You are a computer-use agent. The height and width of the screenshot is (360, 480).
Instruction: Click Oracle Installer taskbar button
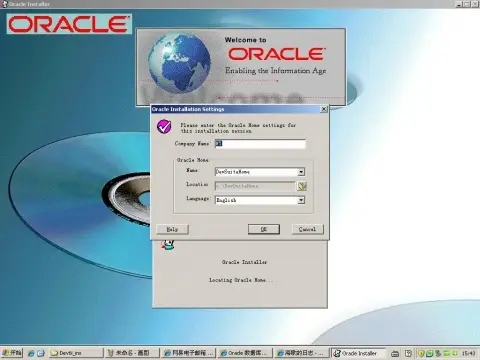358,353
